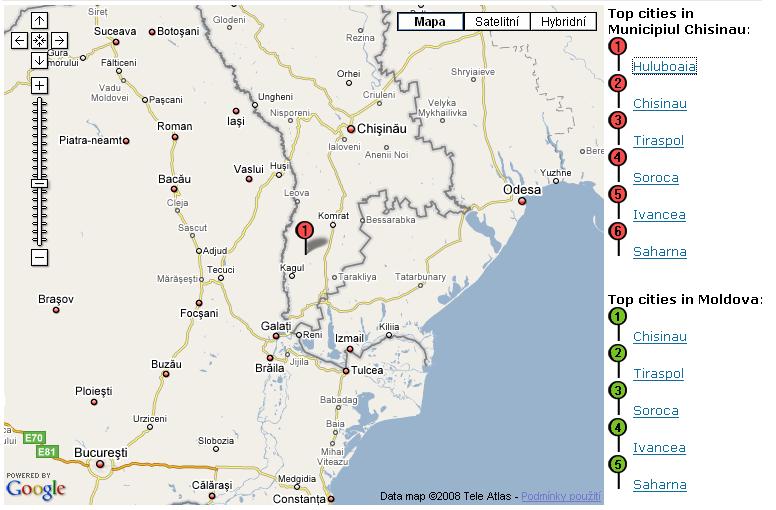Open the Huluboaia city link
This screenshot has height=510, width=776.
point(664,67)
